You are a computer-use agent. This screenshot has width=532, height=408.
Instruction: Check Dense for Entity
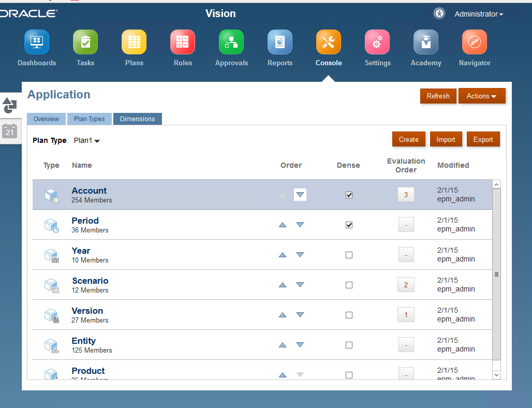pos(349,345)
